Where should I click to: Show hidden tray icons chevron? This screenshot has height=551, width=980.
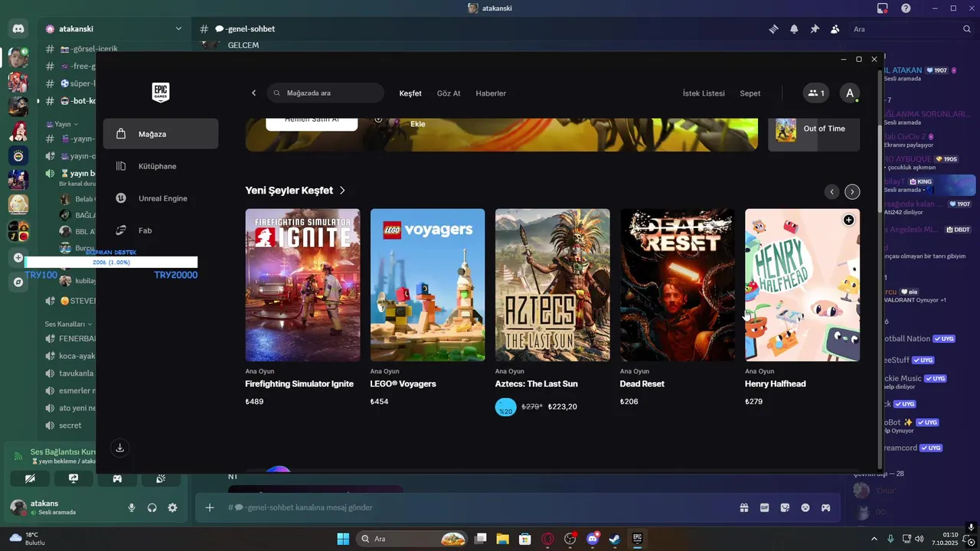coord(874,539)
